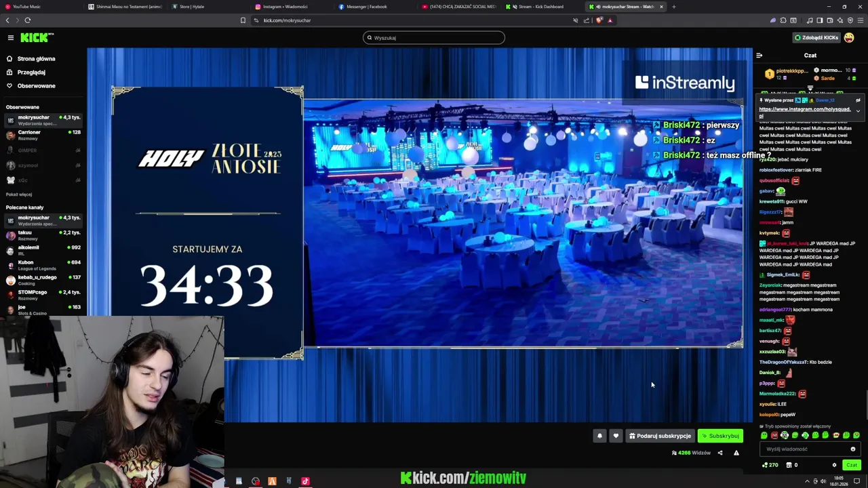Follow channel with heart button
The image size is (868, 488).
tap(616, 436)
